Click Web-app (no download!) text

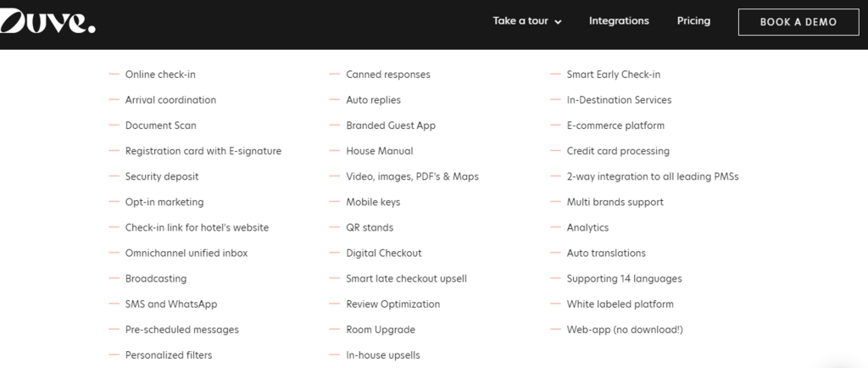pyautogui.click(x=624, y=329)
